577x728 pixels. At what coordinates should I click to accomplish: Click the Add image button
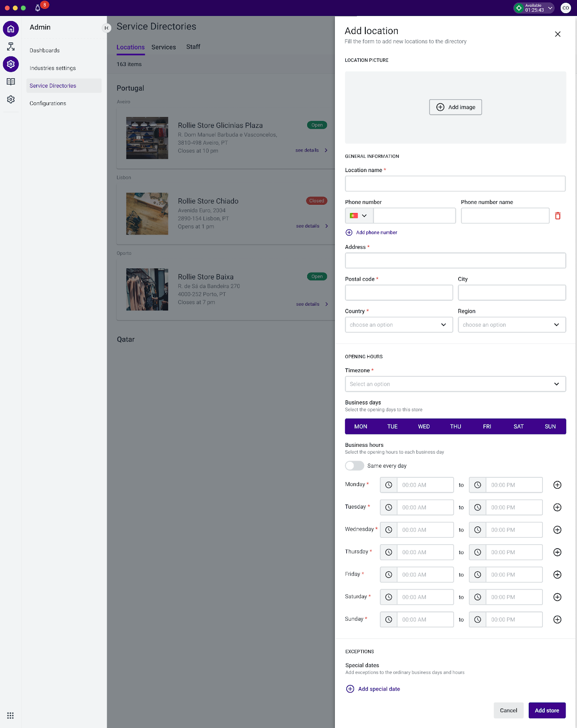(456, 107)
